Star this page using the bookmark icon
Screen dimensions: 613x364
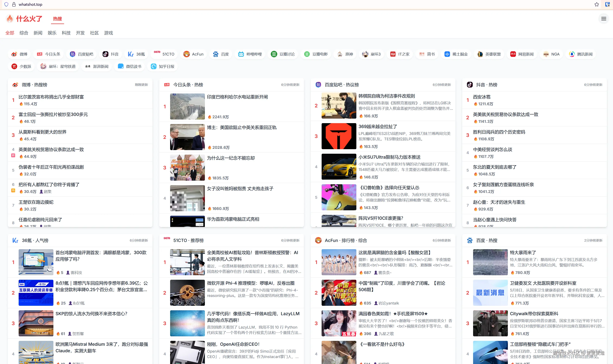[x=597, y=4]
